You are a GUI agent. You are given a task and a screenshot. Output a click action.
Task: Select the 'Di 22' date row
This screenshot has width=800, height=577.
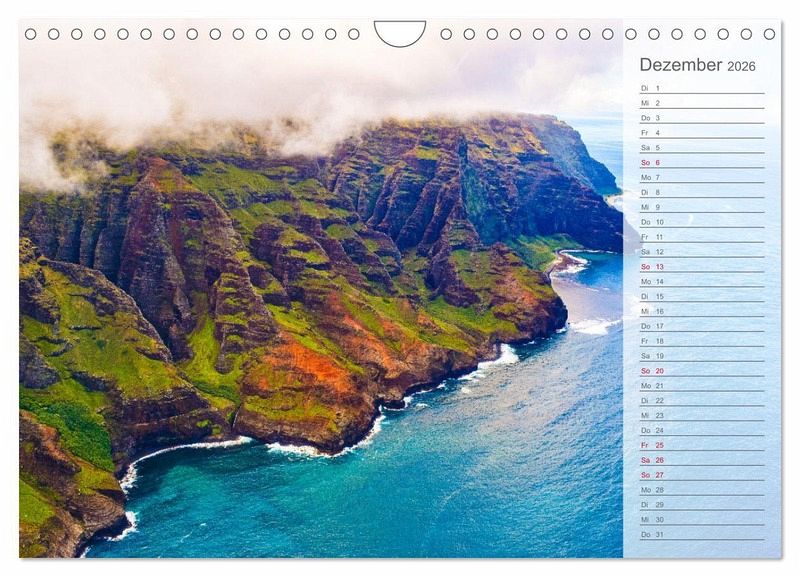tap(702, 400)
